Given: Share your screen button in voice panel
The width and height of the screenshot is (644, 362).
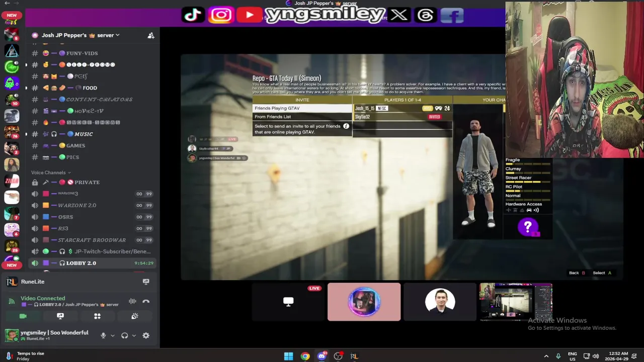Looking at the screenshot, I should (x=60, y=316).
